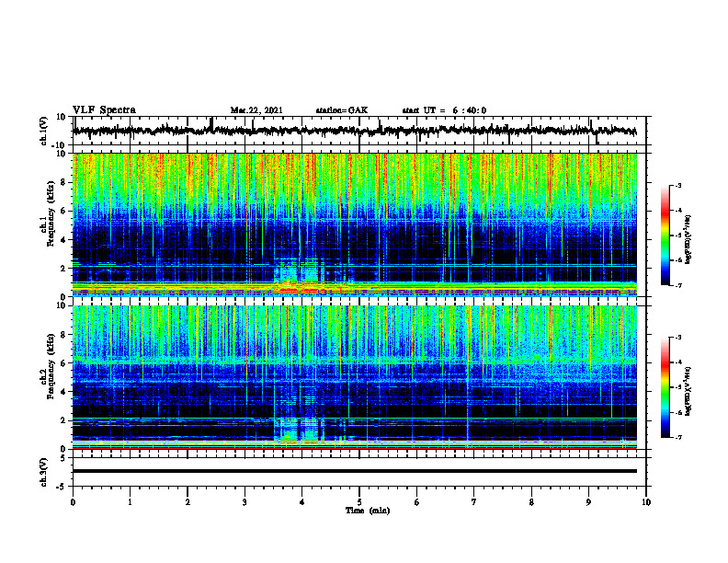Click time axis tick label "3"

coord(245,502)
